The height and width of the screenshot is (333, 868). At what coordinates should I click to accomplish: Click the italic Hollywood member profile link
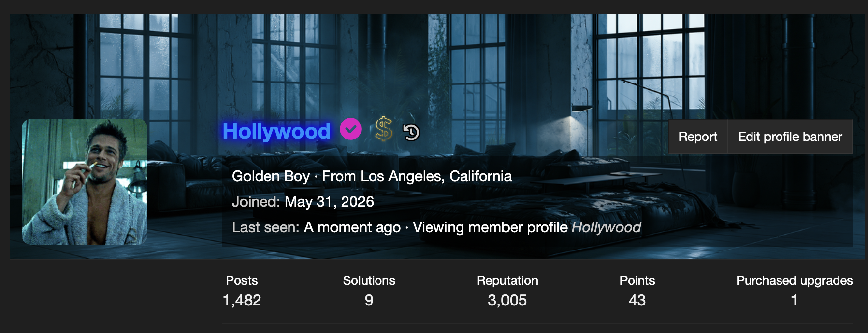[x=606, y=227]
